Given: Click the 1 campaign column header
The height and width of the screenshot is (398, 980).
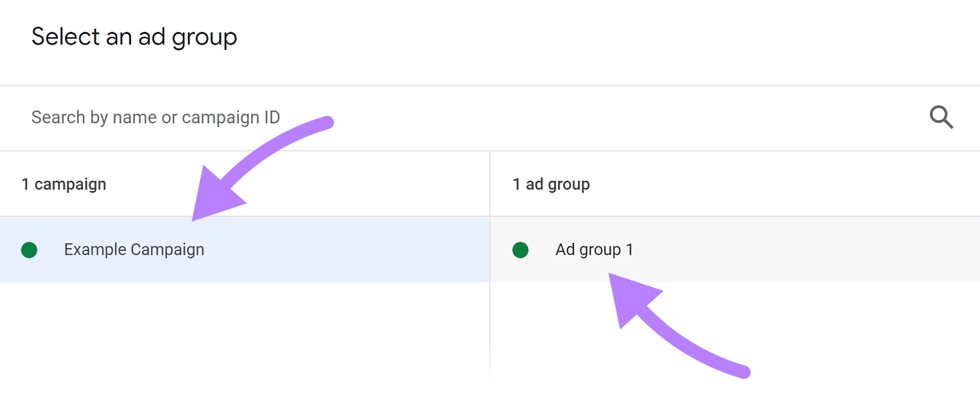Looking at the screenshot, I should 63,183.
